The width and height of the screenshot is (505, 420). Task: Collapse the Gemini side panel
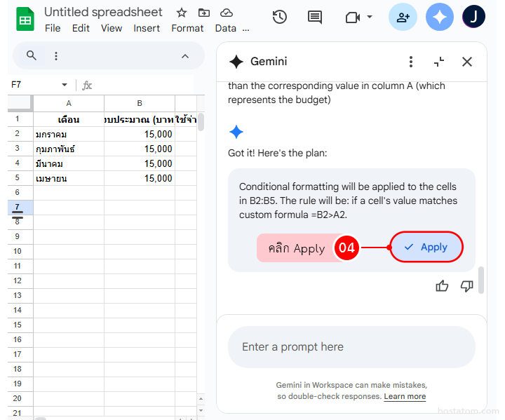(439, 62)
